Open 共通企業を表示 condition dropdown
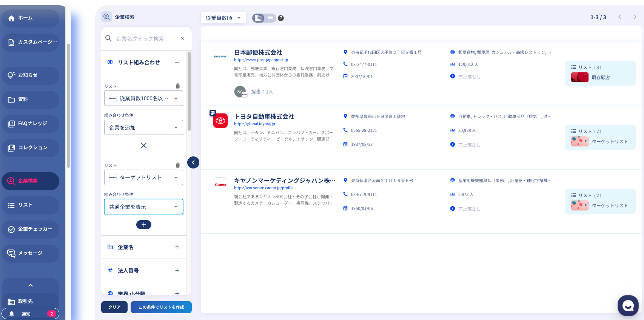 pyautogui.click(x=143, y=207)
